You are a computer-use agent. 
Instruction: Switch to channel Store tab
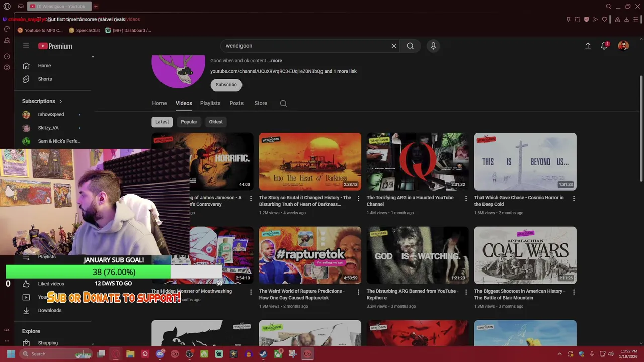click(261, 103)
